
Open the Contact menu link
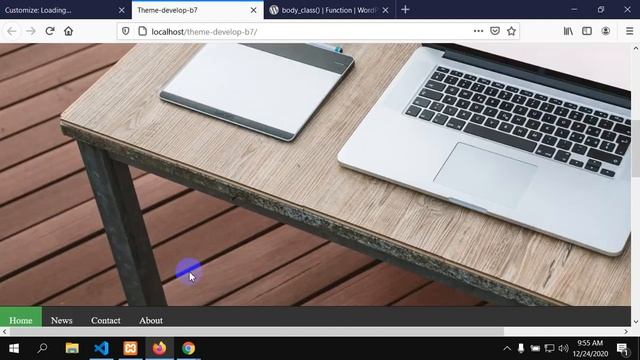click(106, 320)
